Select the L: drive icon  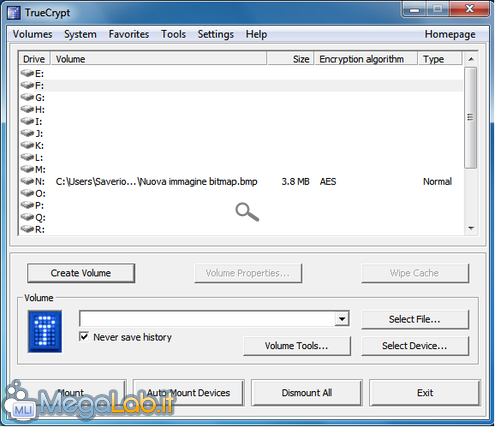[x=27, y=157]
